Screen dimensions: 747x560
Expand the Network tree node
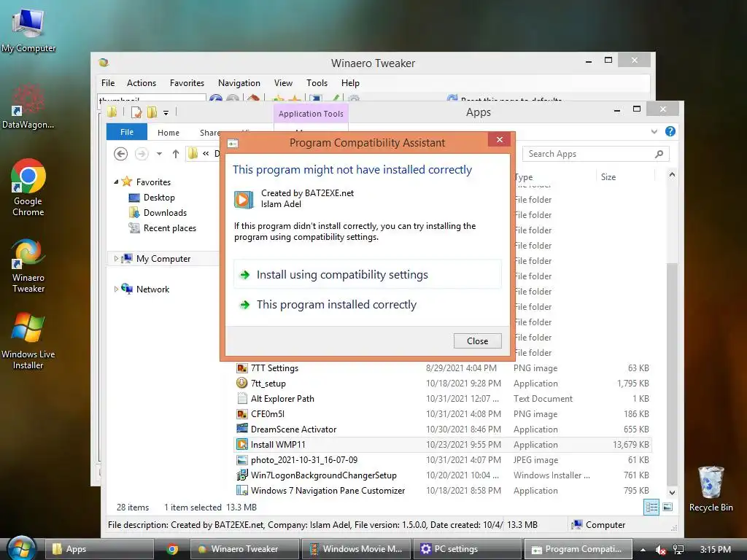click(116, 289)
